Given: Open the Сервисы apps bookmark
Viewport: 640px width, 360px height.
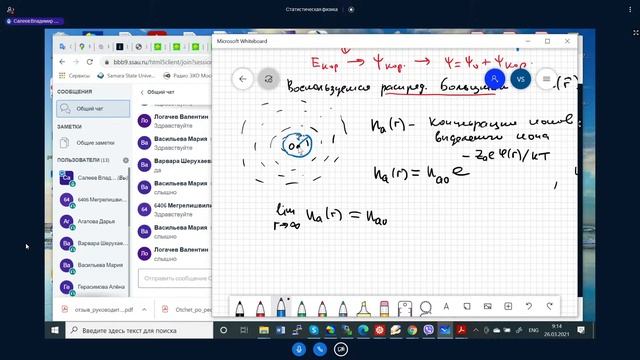Looking at the screenshot, I should [74, 76].
